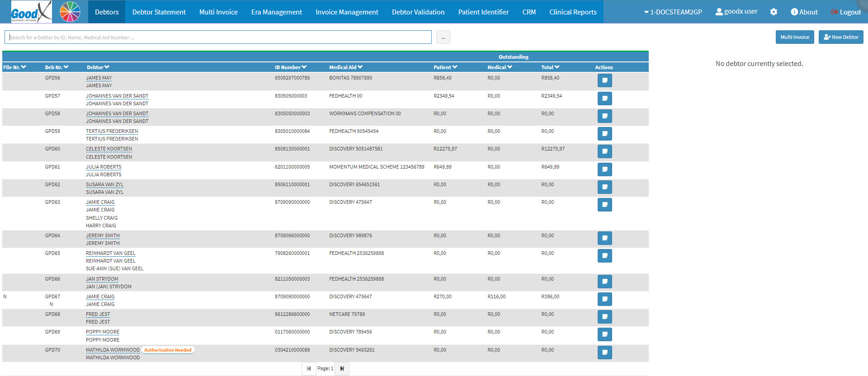Go to the previous page arrow
Viewport: 868px width, 376px height.
click(x=309, y=369)
